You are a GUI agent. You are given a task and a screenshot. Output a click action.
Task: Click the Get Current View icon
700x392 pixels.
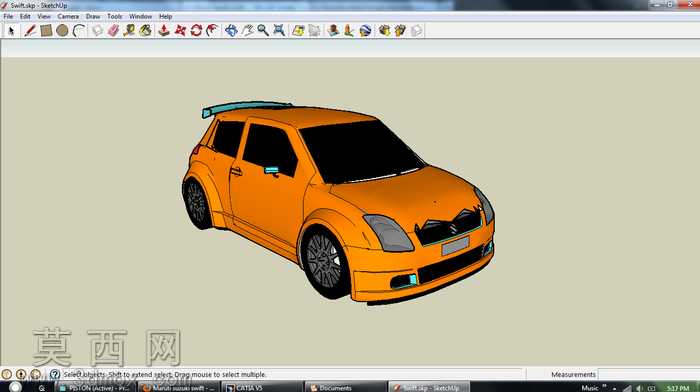click(298, 30)
